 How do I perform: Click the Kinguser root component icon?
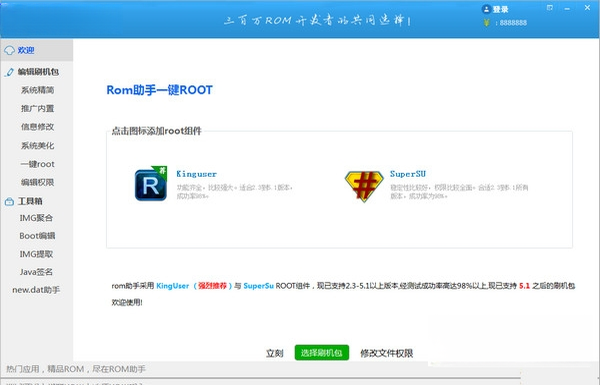coord(151,183)
